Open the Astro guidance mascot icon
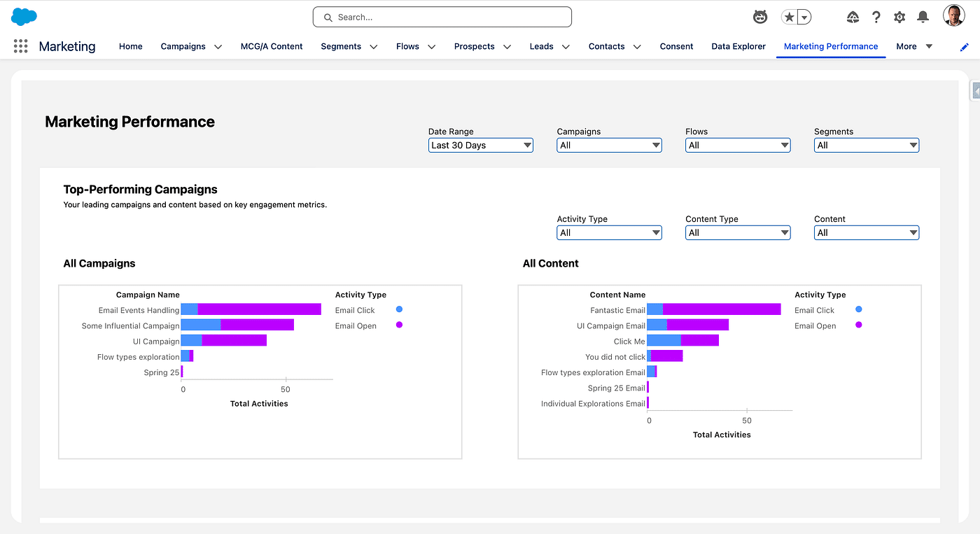The image size is (980, 534). pos(759,17)
